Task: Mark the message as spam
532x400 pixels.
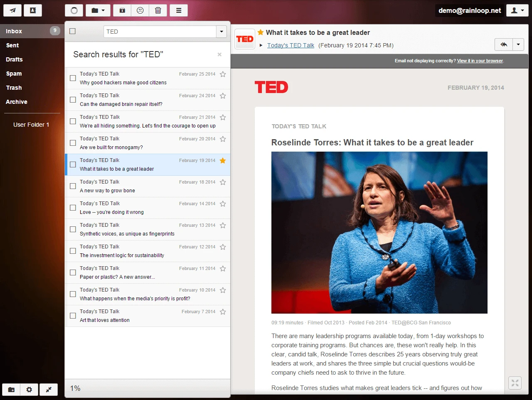Action: click(140, 10)
